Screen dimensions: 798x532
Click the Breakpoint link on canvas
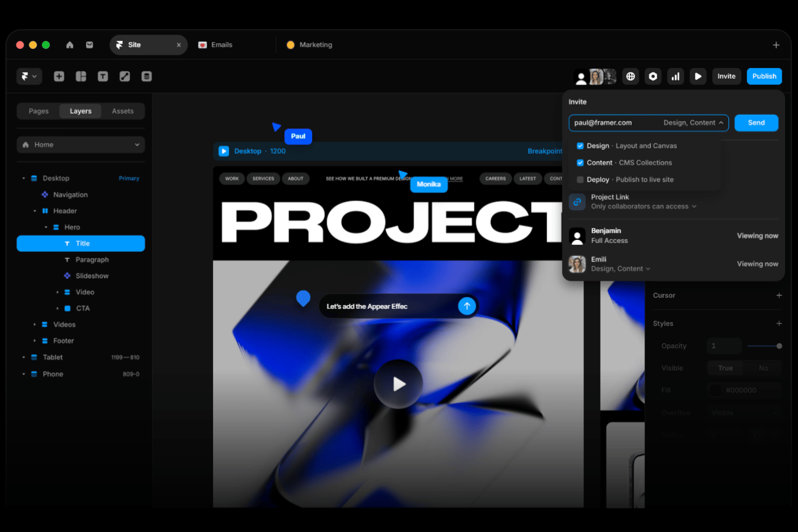coord(545,151)
